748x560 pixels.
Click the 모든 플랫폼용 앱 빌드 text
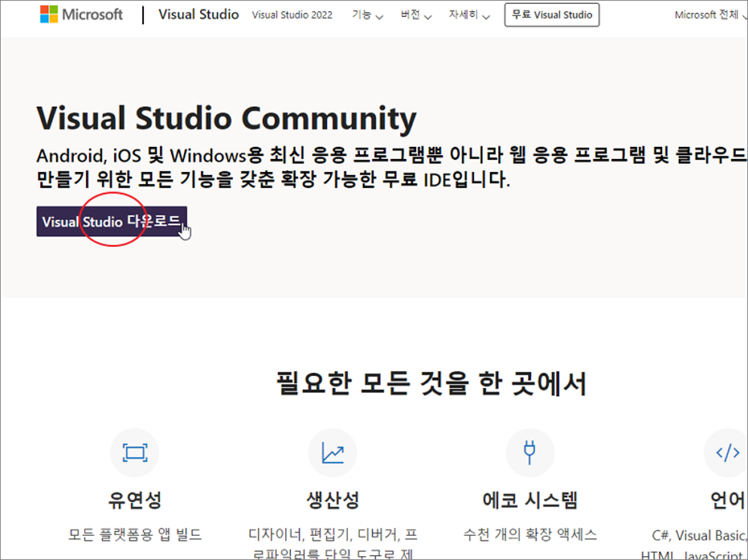coord(135,535)
